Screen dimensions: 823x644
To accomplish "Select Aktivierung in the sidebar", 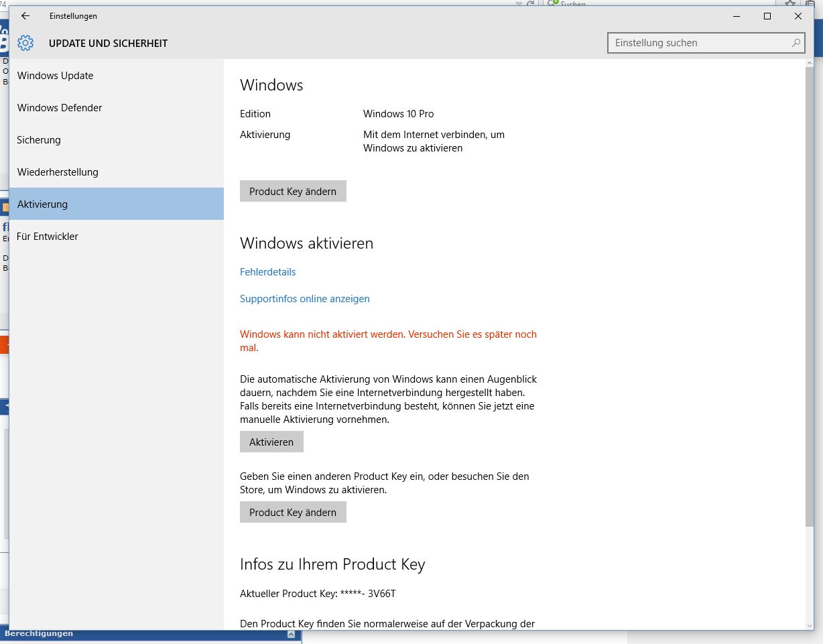I will [x=117, y=204].
